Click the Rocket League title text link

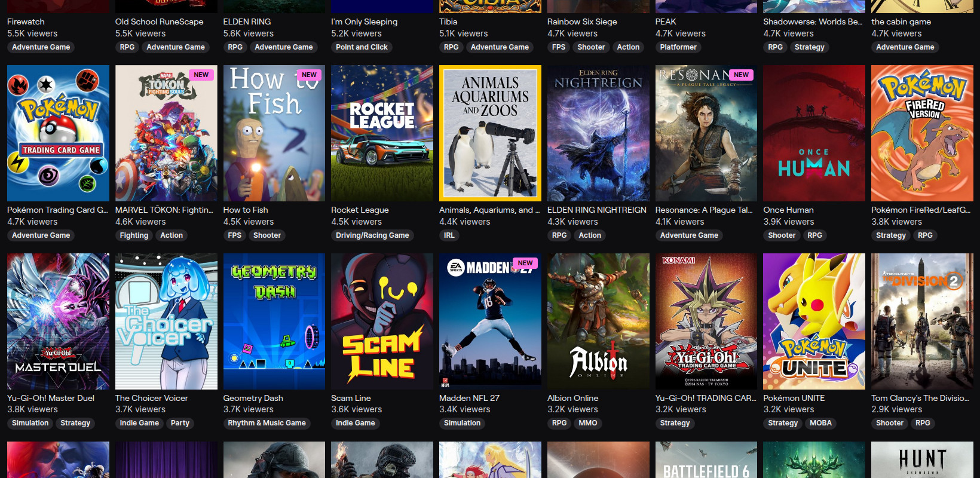[x=360, y=210]
